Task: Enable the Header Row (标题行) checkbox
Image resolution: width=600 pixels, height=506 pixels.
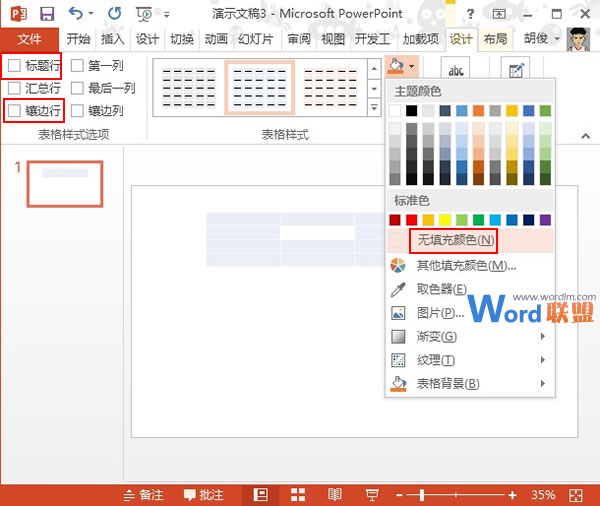Action: pyautogui.click(x=14, y=65)
